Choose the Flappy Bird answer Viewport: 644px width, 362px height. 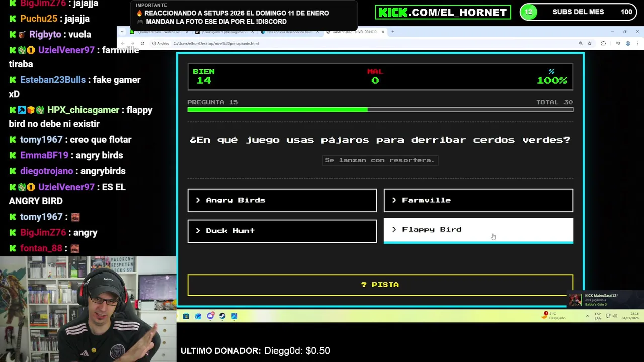478,230
